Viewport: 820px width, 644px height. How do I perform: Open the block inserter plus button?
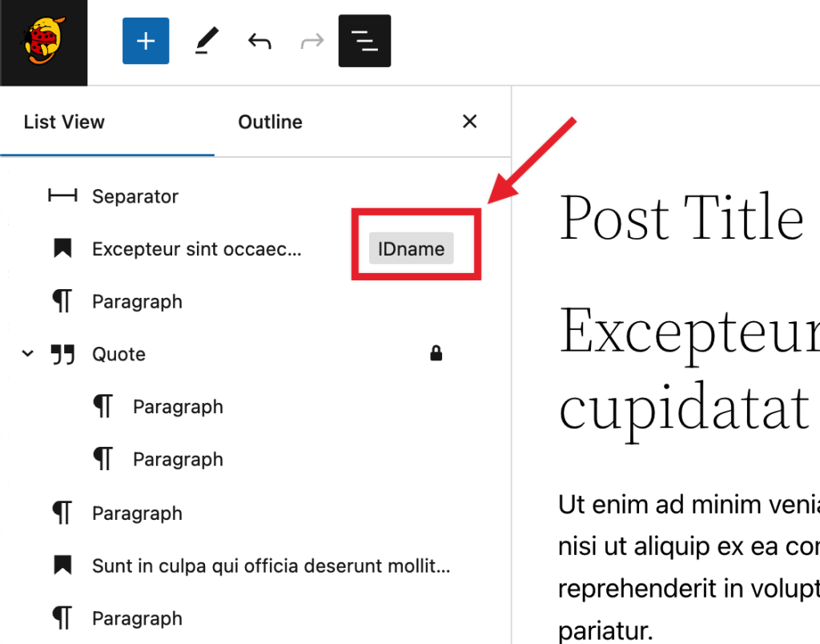(x=146, y=41)
